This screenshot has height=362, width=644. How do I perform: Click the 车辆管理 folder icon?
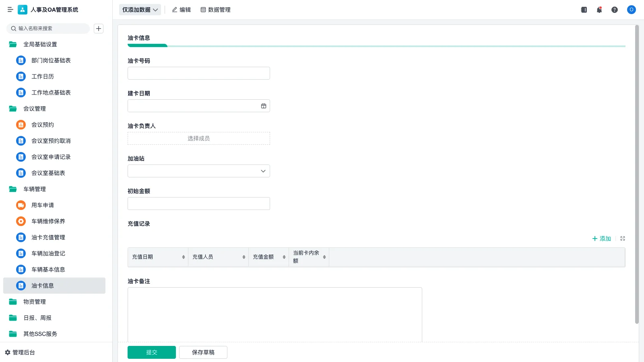[x=13, y=189]
